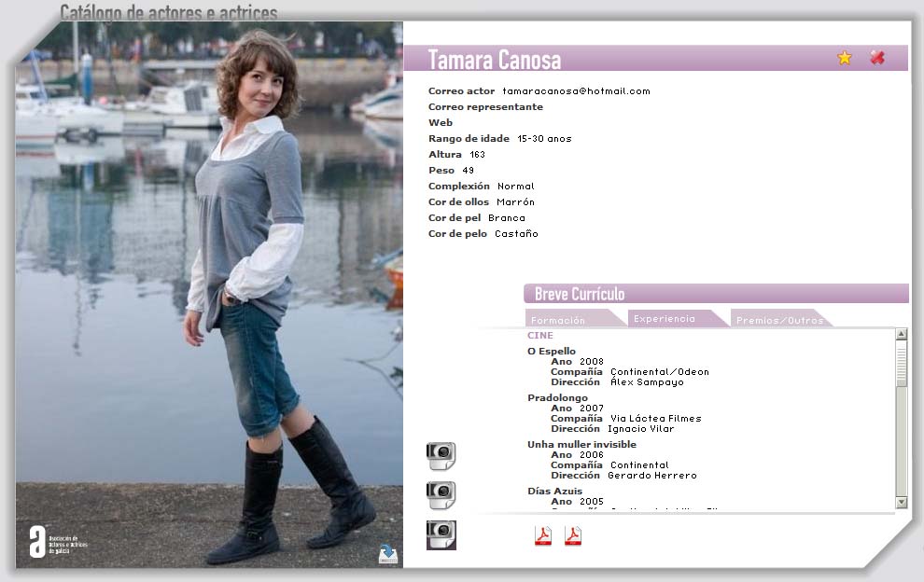Click the red X close icon

coord(877,57)
